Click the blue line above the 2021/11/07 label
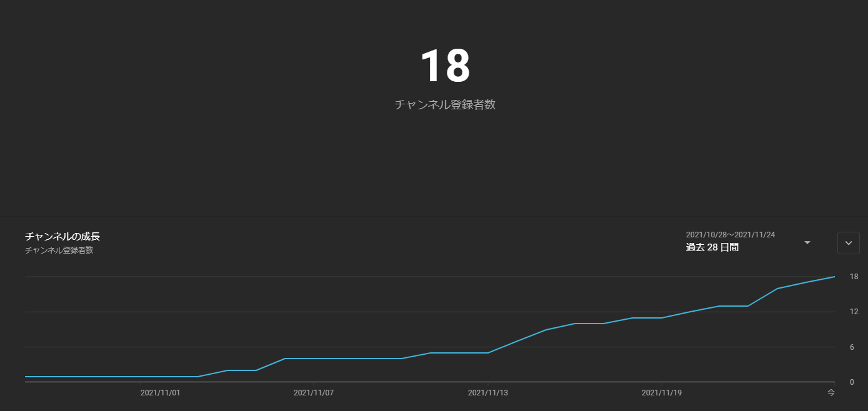This screenshot has height=411, width=868. tap(314, 359)
